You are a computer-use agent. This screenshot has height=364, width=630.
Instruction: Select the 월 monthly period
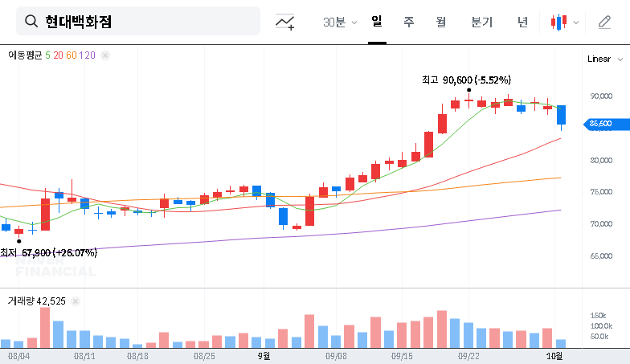pos(441,22)
